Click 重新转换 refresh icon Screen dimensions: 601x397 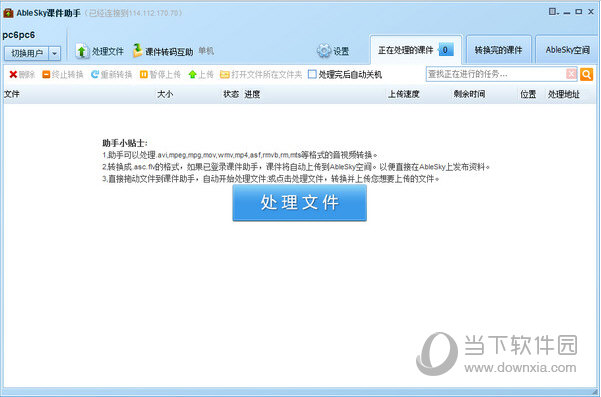pos(95,74)
